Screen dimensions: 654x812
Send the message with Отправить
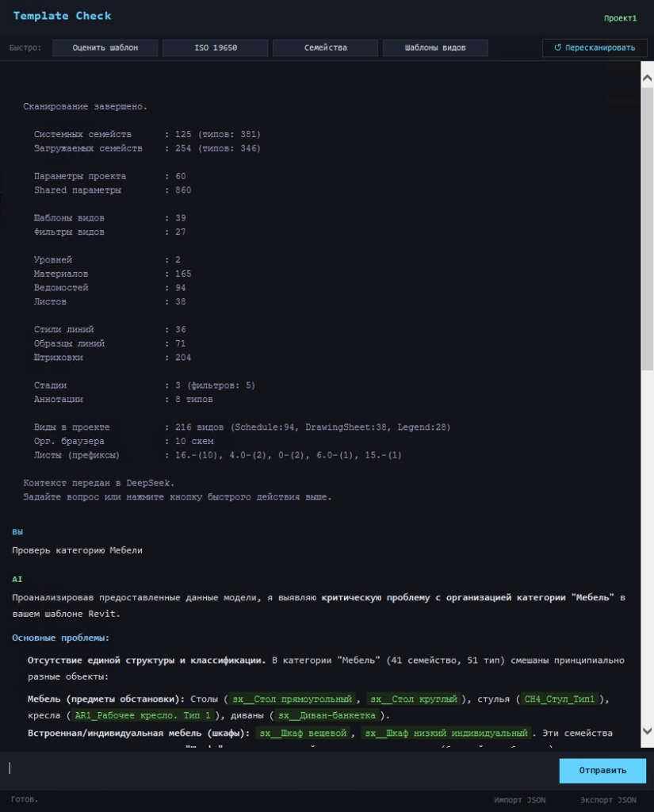click(x=602, y=770)
